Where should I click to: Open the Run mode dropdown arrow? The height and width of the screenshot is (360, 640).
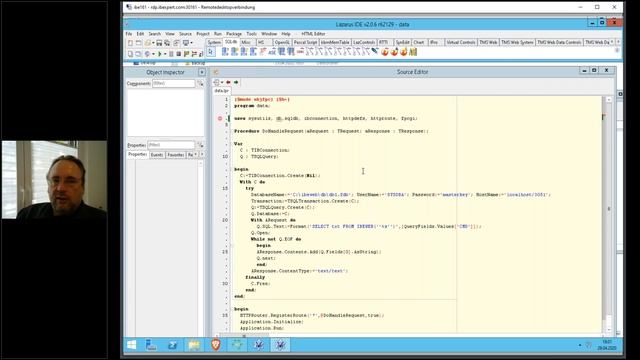coord(165,54)
